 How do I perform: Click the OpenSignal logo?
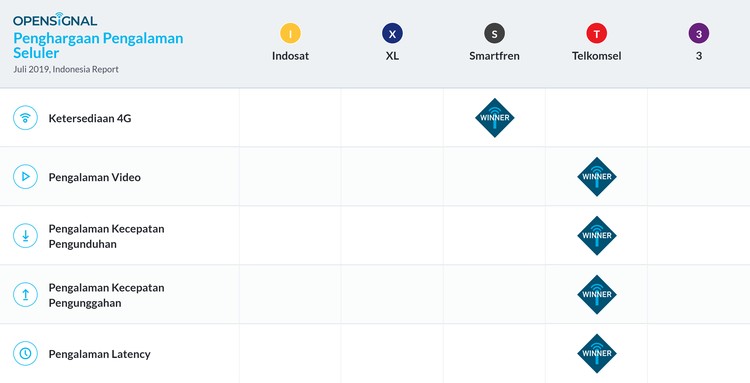55,19
